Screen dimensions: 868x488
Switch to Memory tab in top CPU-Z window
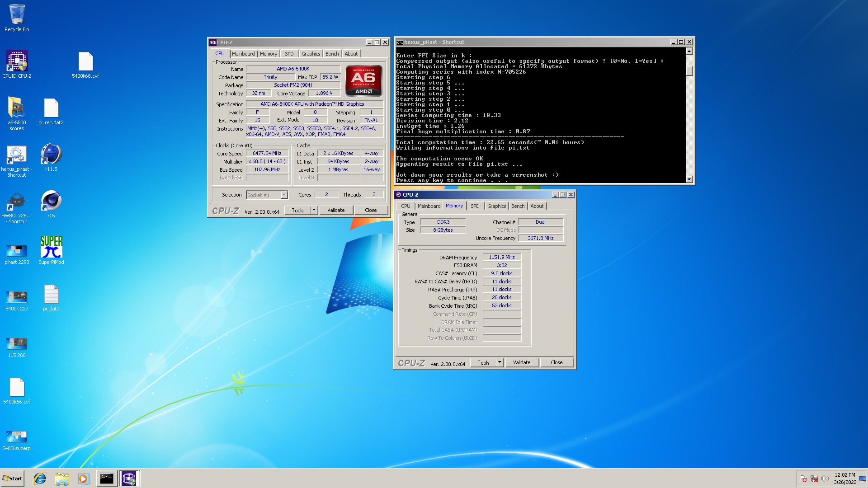(x=269, y=54)
